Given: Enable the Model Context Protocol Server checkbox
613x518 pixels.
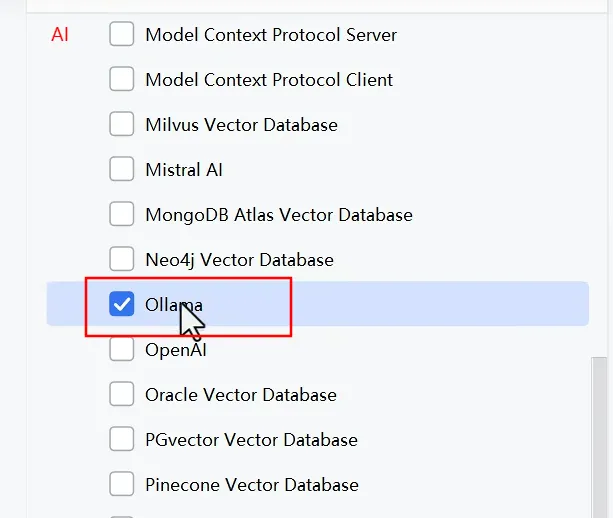Looking at the screenshot, I should point(122,35).
